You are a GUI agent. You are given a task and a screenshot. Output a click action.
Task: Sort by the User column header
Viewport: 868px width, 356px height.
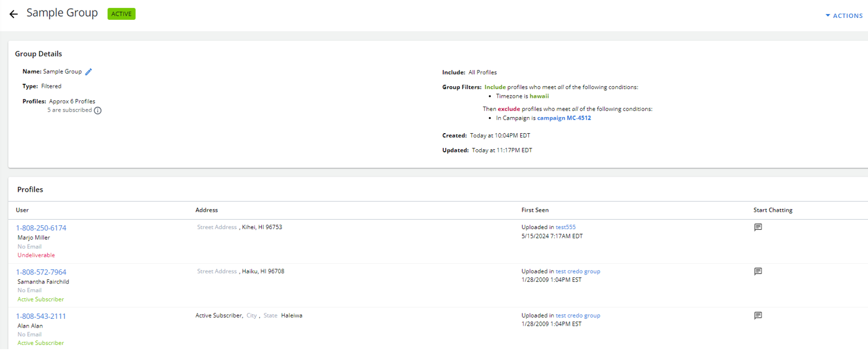[x=22, y=210]
